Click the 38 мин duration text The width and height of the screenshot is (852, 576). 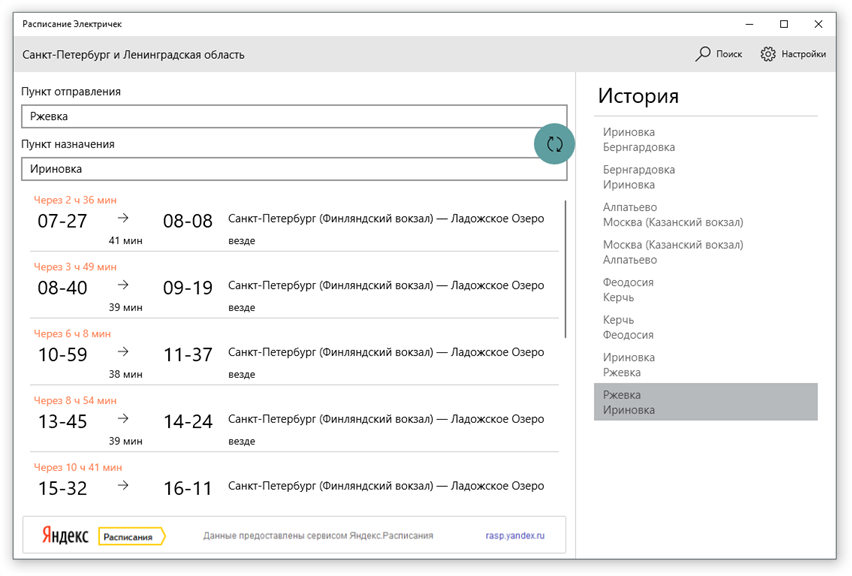(x=126, y=374)
